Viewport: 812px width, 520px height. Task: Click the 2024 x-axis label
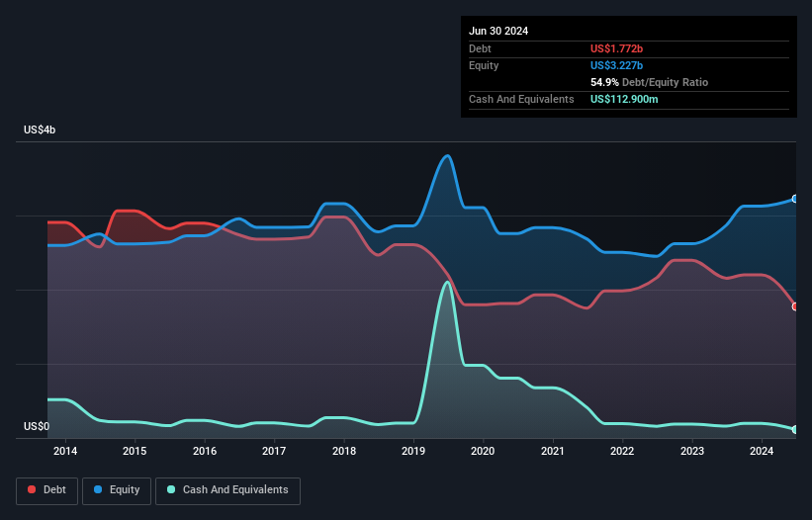coord(762,451)
